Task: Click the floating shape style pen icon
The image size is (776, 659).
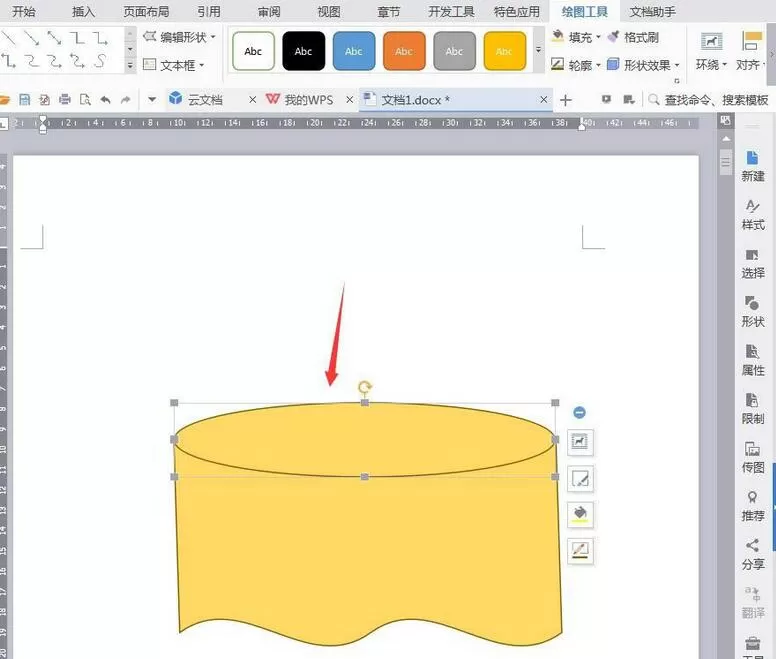Action: click(580, 478)
